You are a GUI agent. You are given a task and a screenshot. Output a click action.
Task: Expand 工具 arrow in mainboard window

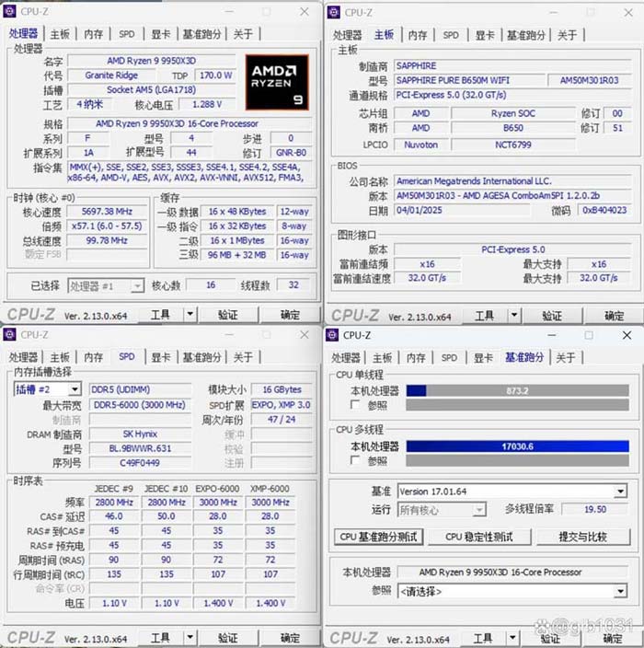pos(514,316)
